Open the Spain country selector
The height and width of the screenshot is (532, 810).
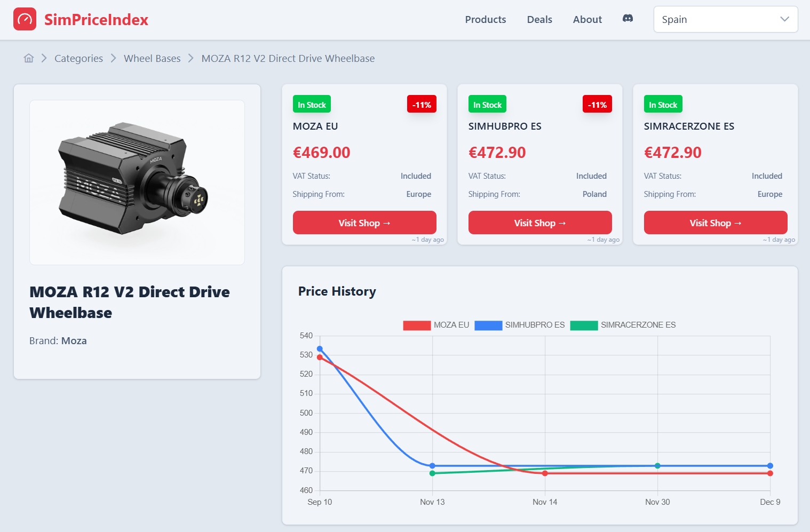click(x=725, y=19)
